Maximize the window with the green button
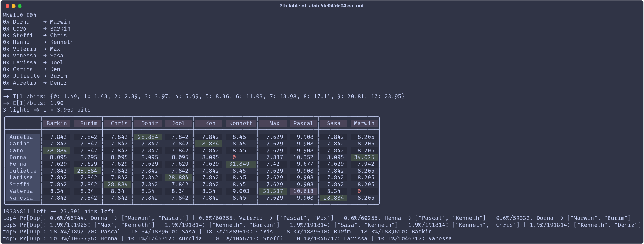The width and height of the screenshot is (644, 244). pyautogui.click(x=20, y=6)
